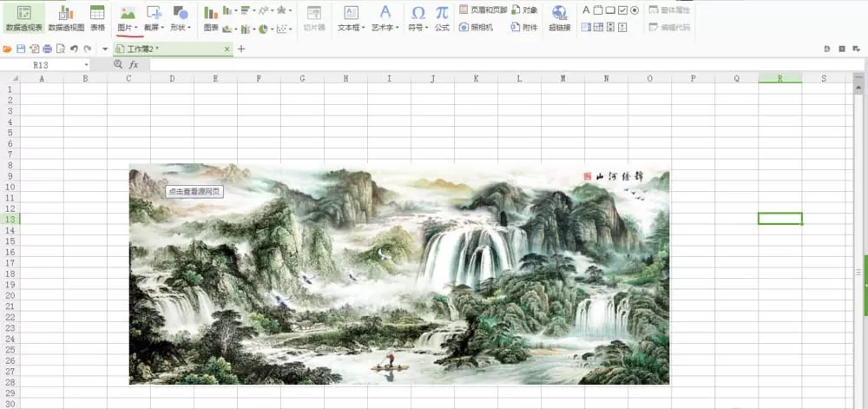Select the small bar chart icon
The image size is (868, 409).
coord(246,10)
